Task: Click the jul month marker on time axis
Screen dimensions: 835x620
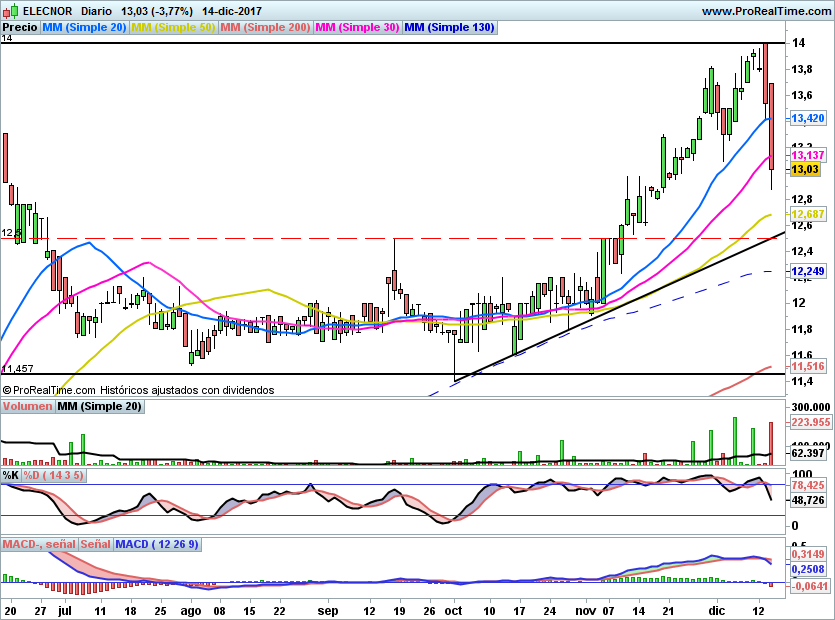Action: 64,611
